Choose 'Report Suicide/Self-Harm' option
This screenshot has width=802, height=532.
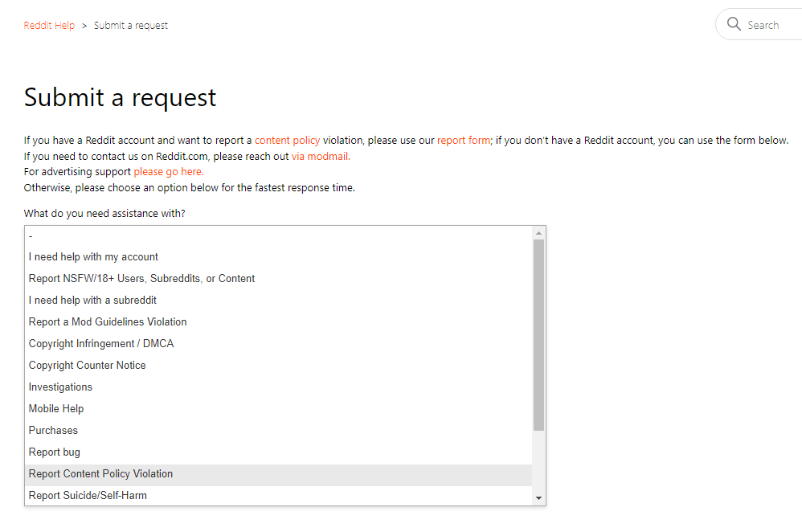(278, 496)
